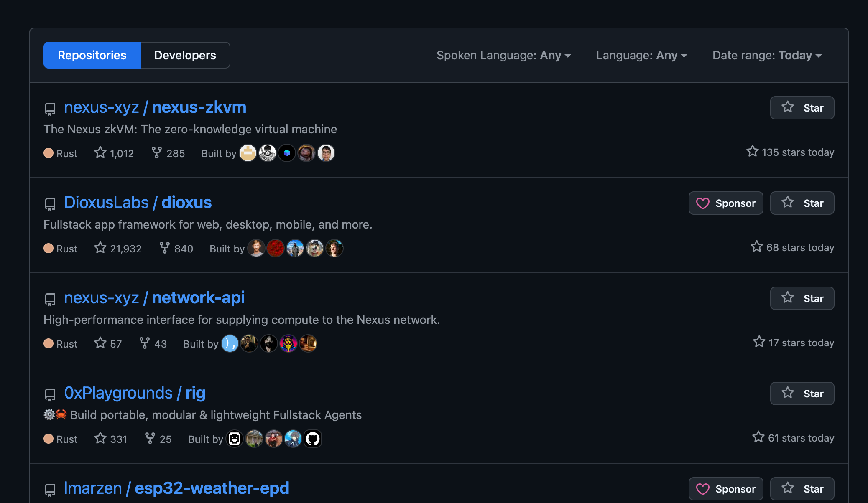Screen dimensions: 868x503
Task: Open the nexus-xyz / nexus-zkvm repository link
Action: [155, 107]
